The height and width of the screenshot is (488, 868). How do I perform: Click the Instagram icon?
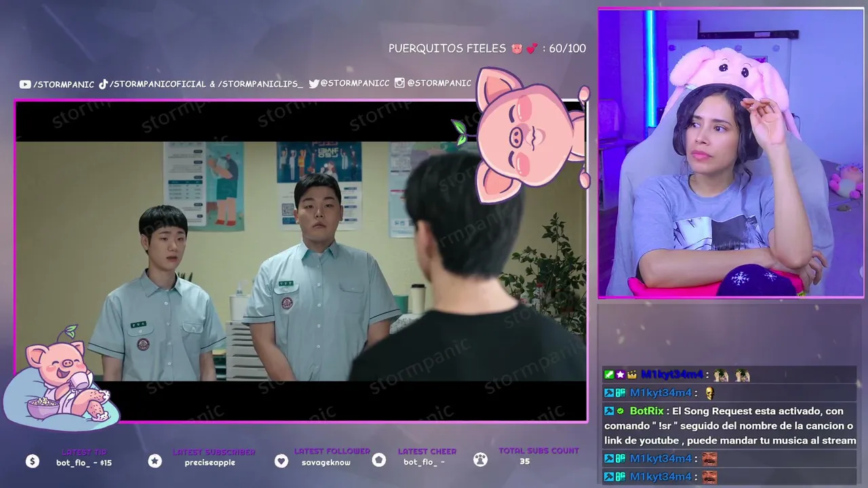pos(399,83)
